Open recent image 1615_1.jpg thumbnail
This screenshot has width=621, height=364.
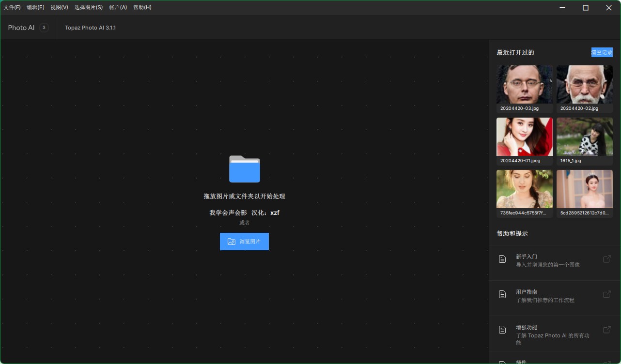(585, 136)
